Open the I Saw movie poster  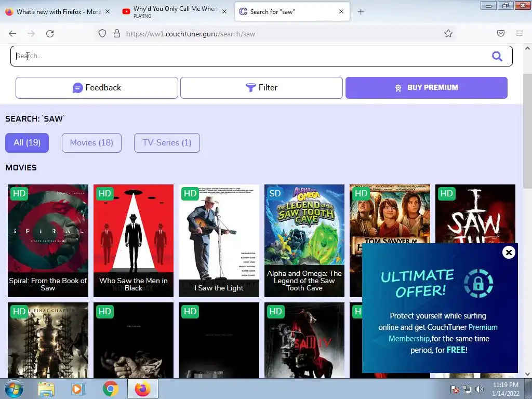click(x=475, y=214)
